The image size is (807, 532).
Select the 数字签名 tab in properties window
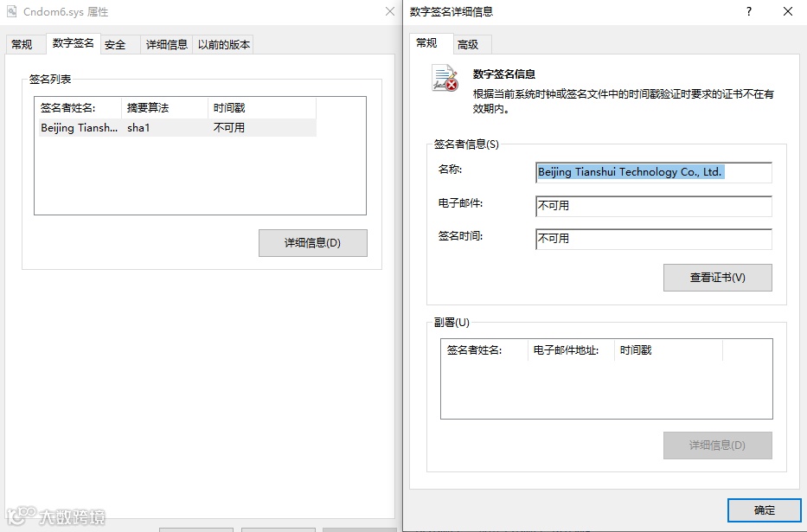pos(73,43)
